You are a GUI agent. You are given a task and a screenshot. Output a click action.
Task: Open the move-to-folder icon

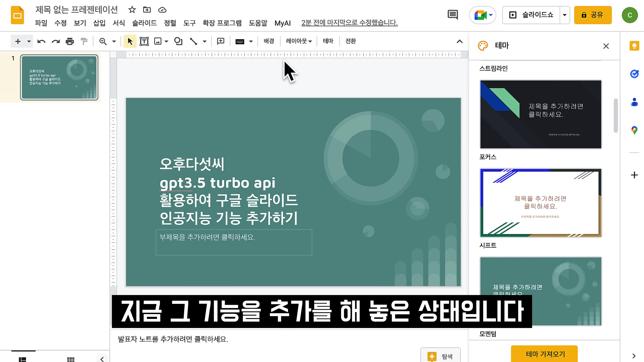tap(147, 10)
